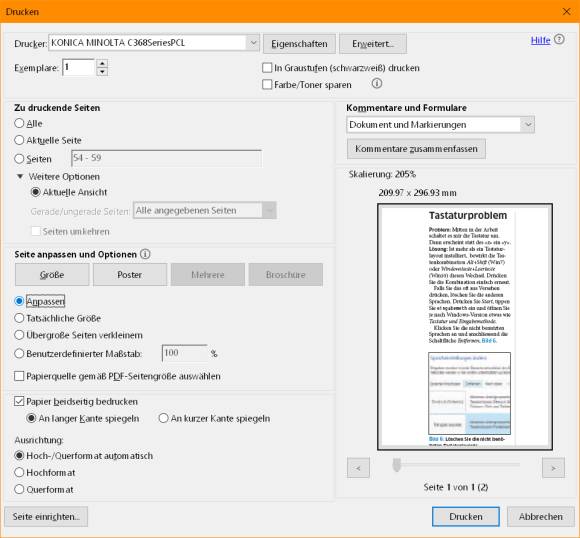Click the help question mark icon
Screen dimensions: 580x538
(x=559, y=39)
